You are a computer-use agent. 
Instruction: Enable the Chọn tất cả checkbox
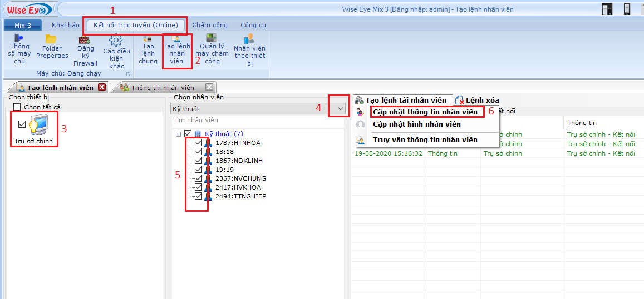coord(17,107)
